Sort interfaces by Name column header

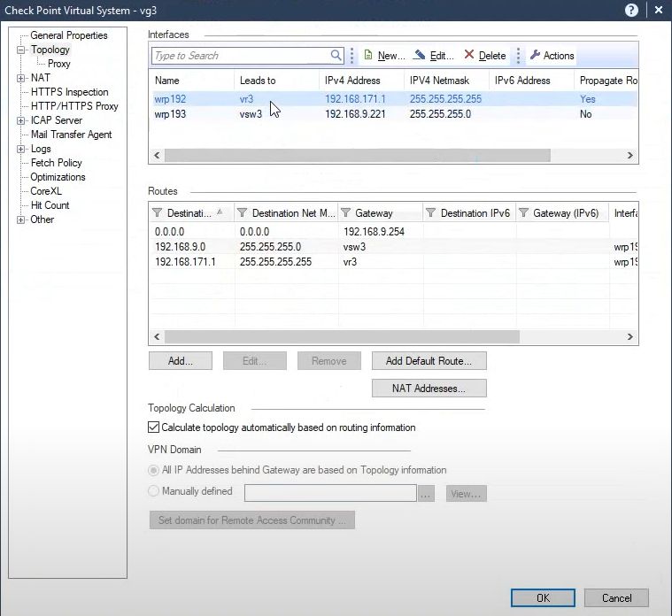tap(191, 81)
